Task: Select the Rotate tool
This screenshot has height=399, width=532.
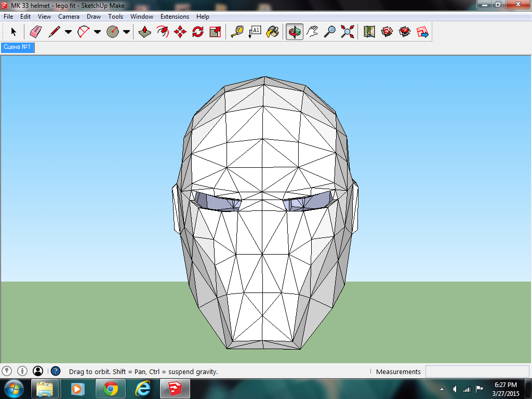Action: click(x=197, y=32)
